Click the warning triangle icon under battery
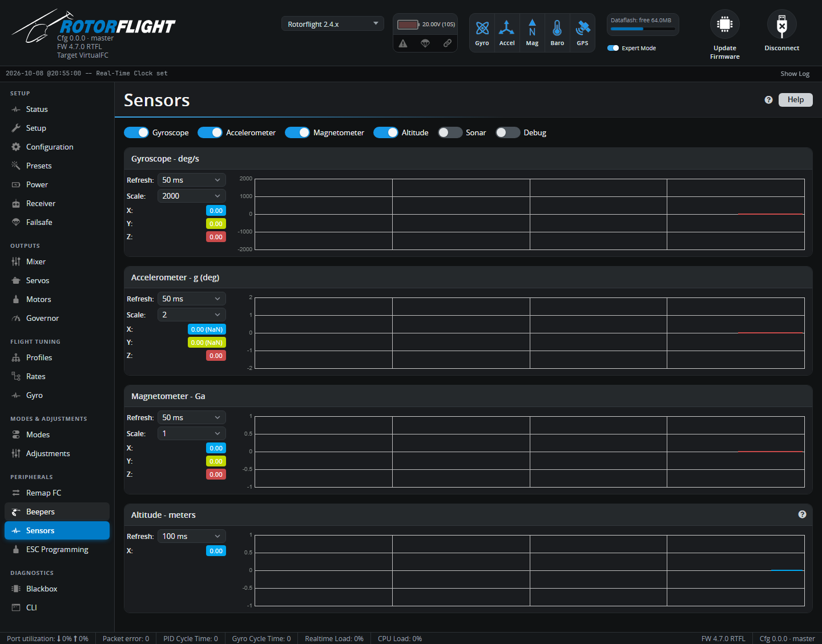Screen dimensions: 822x644 tap(403, 43)
